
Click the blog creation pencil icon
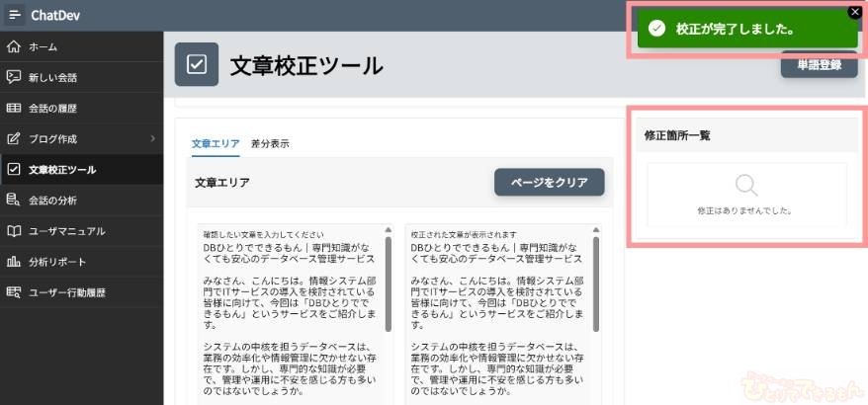(14, 138)
